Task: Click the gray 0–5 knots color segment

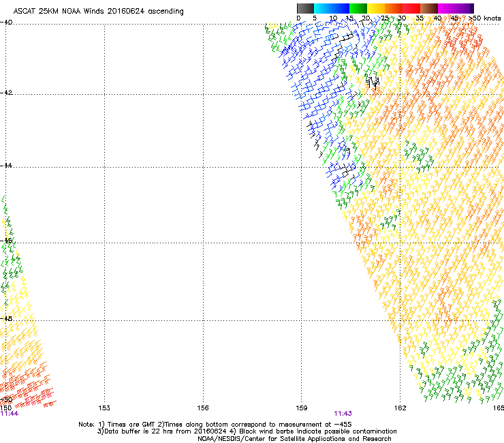Action: pos(305,8)
